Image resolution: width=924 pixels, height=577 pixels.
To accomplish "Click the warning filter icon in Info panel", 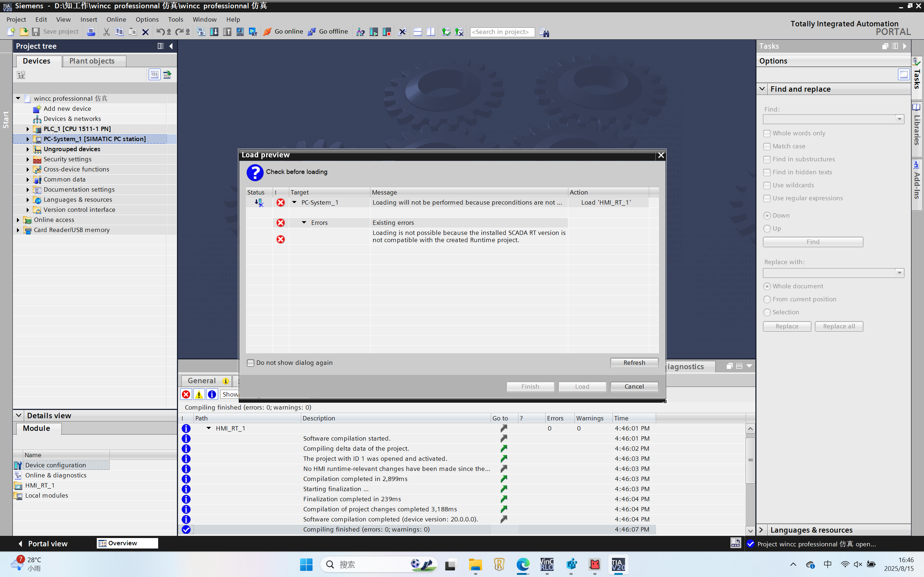I will point(199,394).
